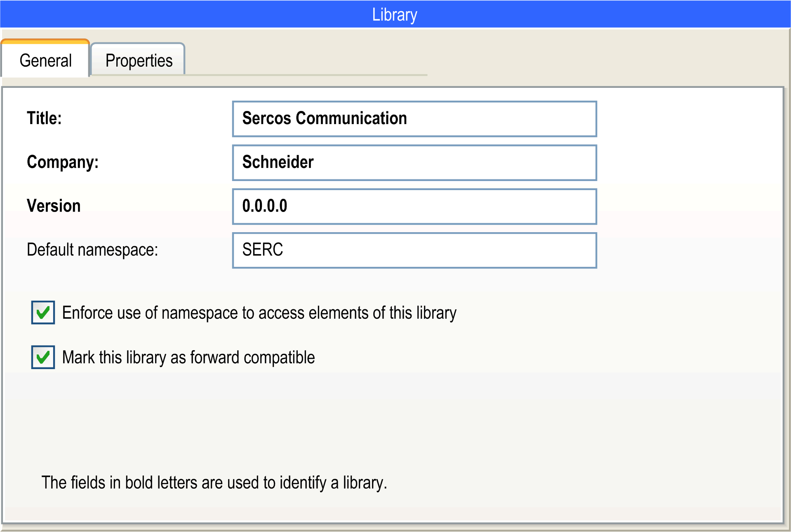Click the bold 'Company:' label
This screenshot has height=532, width=791.
click(x=62, y=162)
